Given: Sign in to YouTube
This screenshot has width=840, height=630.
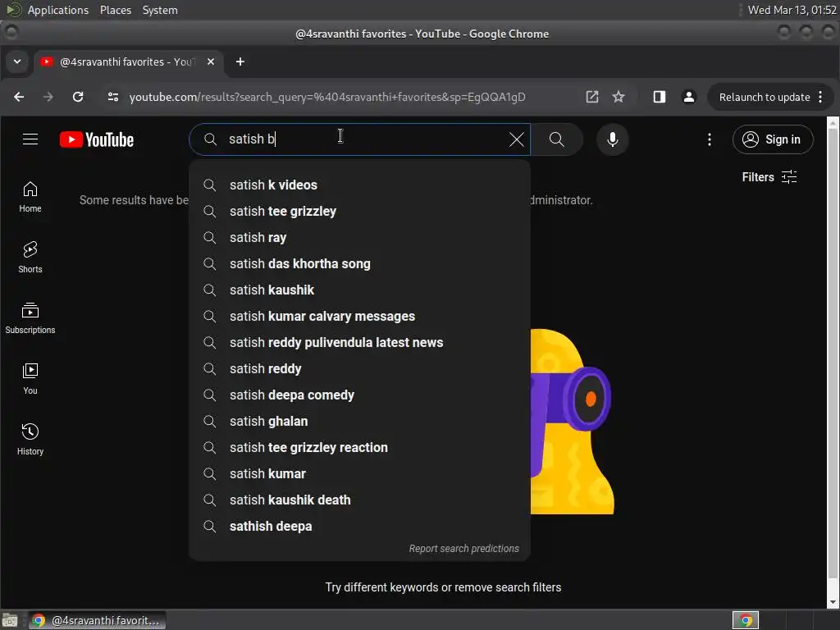Looking at the screenshot, I should point(773,139).
